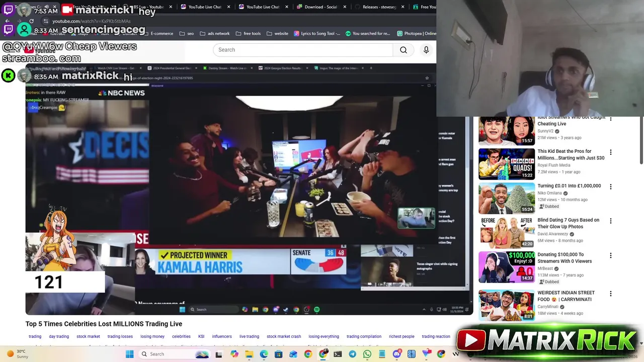The width and height of the screenshot is (644, 362).
Task: Open options menu for Idiot Streamers video
Action: click(x=611, y=119)
